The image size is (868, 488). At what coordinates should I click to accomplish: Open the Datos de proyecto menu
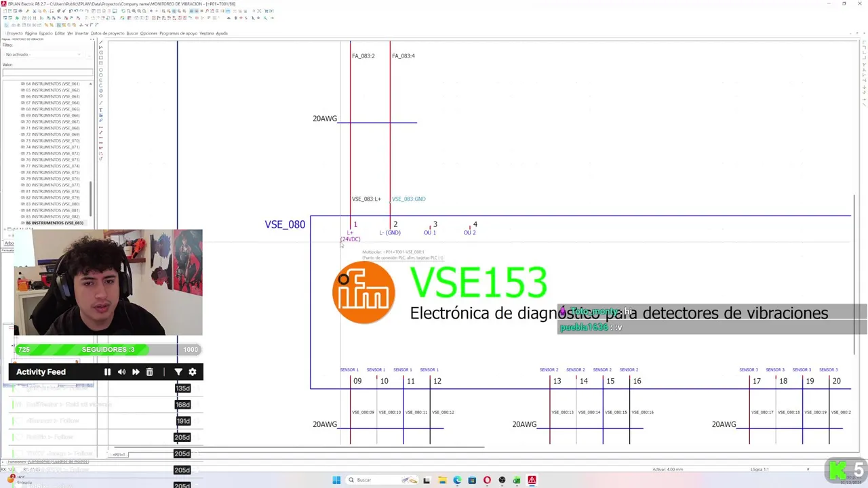click(107, 33)
